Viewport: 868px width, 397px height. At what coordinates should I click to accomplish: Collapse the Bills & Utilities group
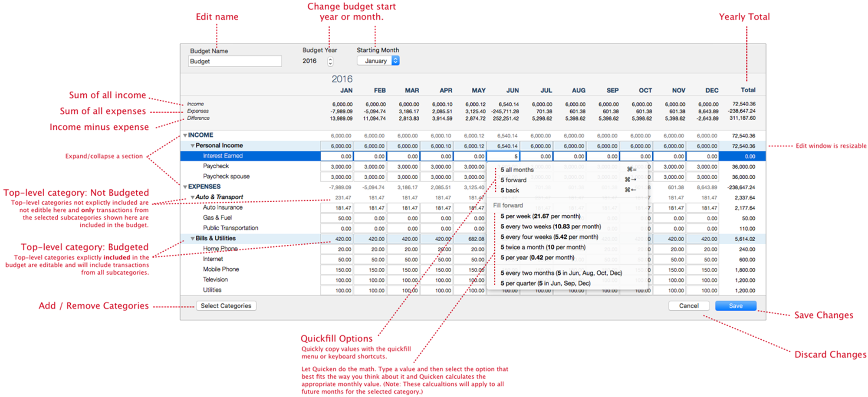(192, 239)
